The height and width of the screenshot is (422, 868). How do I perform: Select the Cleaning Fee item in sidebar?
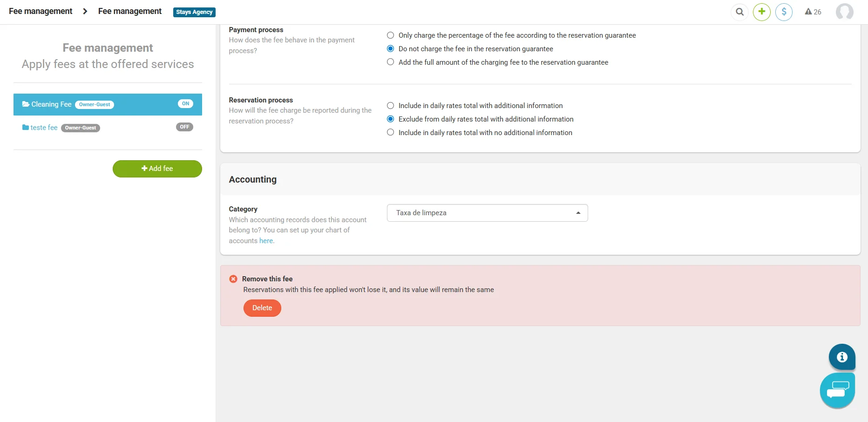(51, 104)
